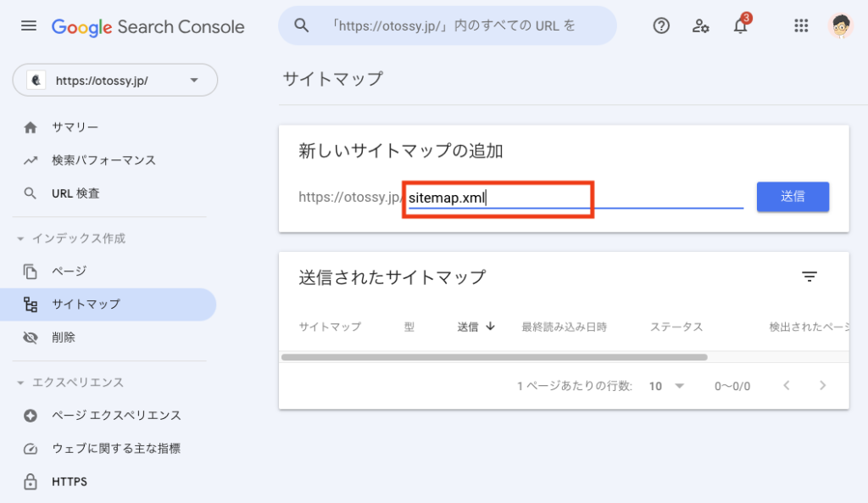
Task: Click the help question mark icon
Action: (661, 26)
